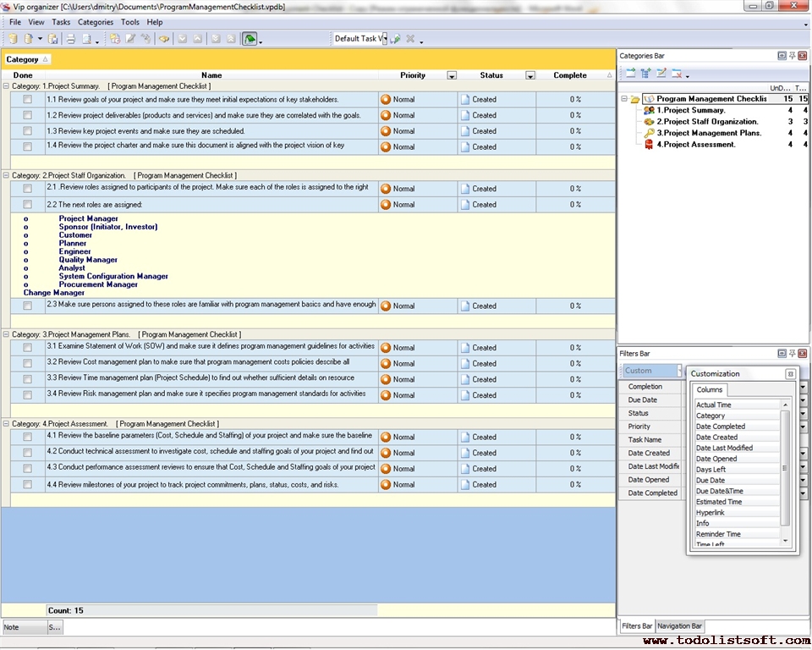
Task: Check the Done box for task 1.1
Action: click(x=27, y=99)
